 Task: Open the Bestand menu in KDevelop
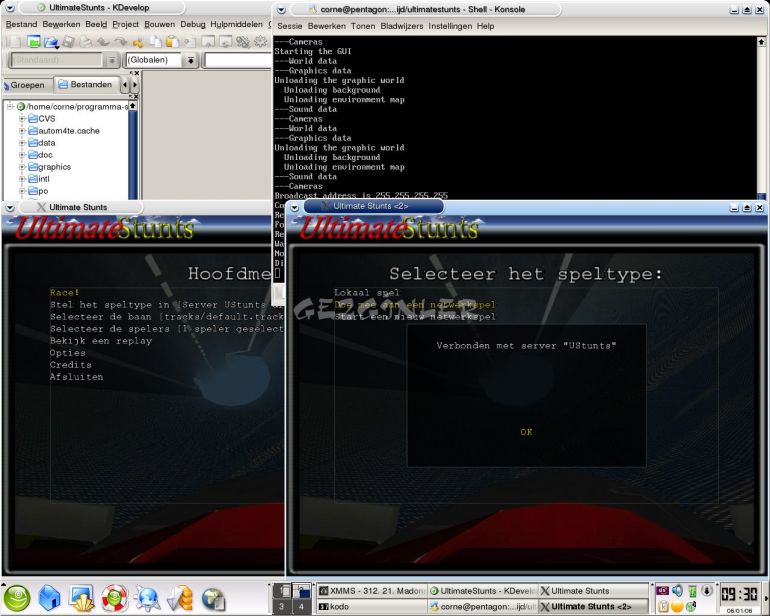21,24
